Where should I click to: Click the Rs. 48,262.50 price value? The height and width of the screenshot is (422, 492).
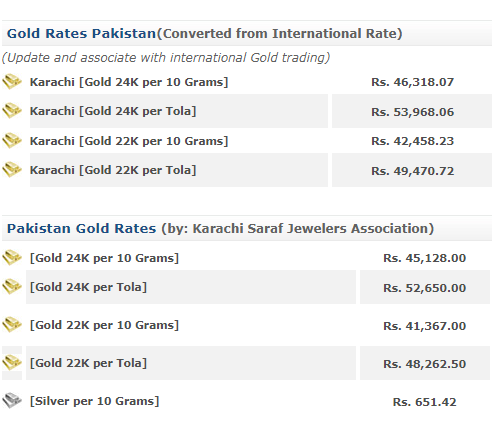click(x=424, y=364)
